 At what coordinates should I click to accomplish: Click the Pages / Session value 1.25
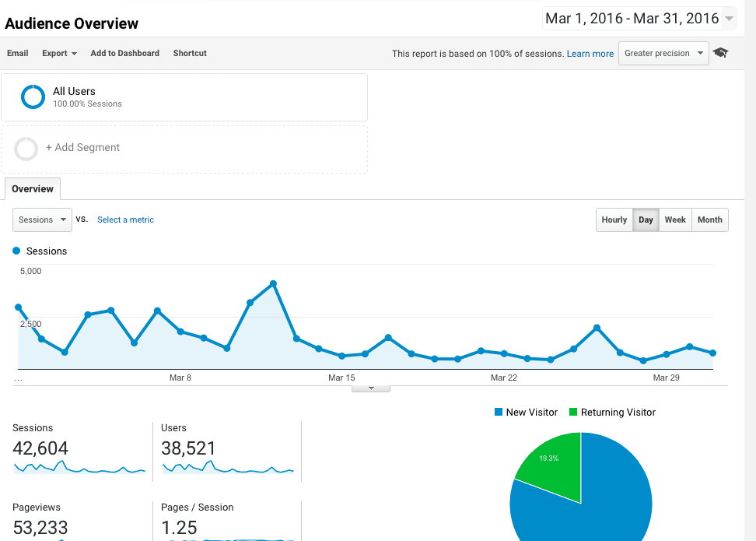point(179,528)
